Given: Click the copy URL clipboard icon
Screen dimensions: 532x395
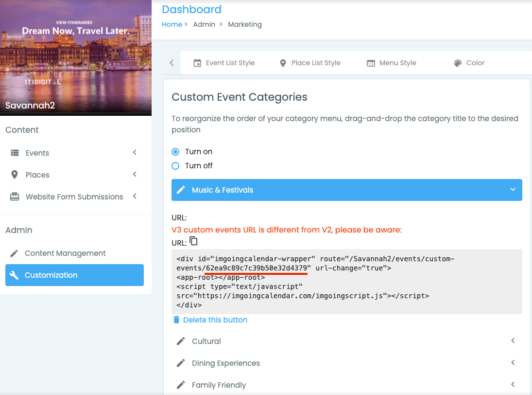Looking at the screenshot, I should 193,241.
